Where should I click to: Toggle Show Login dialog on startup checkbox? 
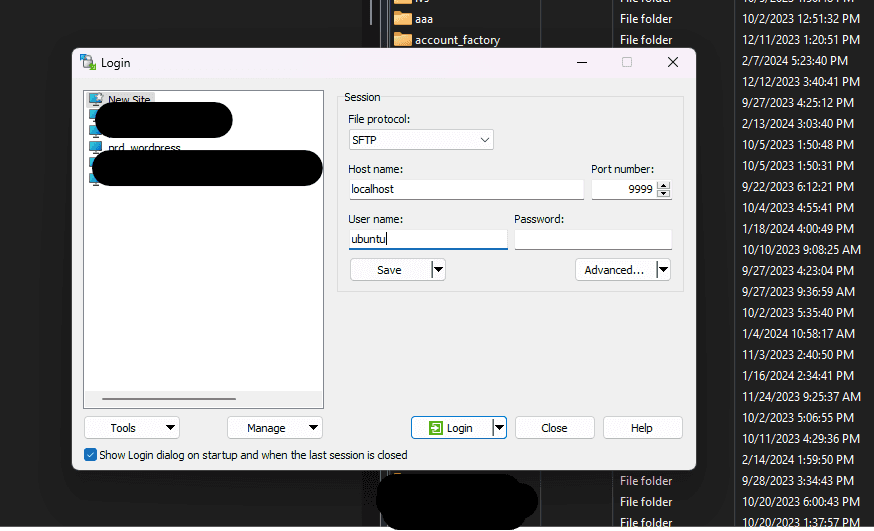pos(91,455)
